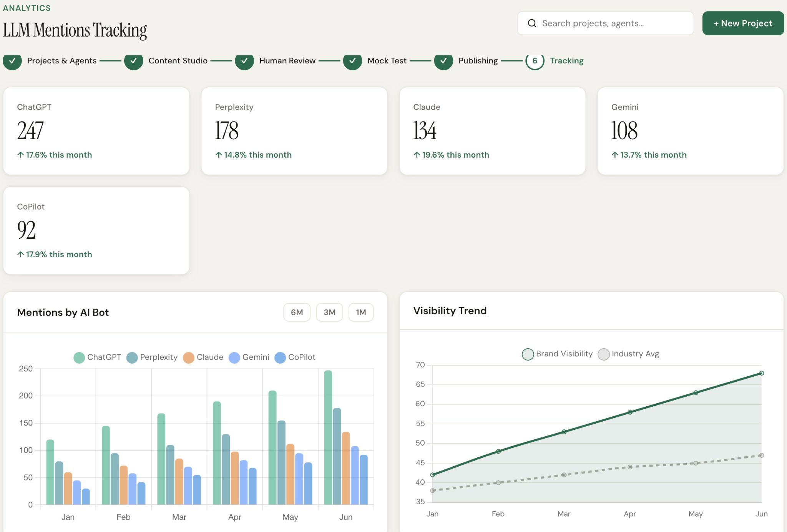
Task: Click the Mentions by AI Bot title
Action: click(63, 313)
